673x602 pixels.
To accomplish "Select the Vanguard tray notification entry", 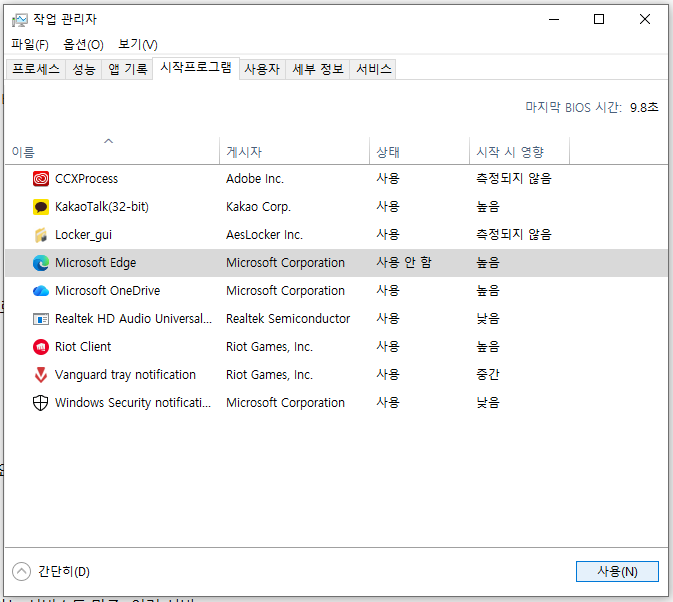I will coord(125,375).
